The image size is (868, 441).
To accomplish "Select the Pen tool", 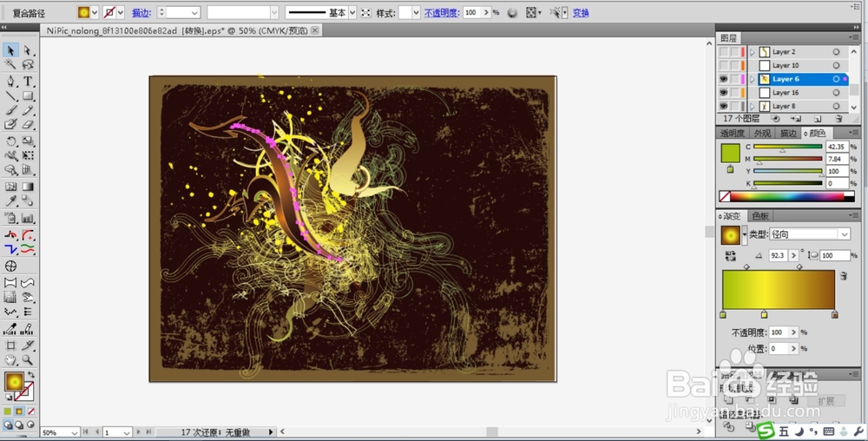I will [x=10, y=82].
